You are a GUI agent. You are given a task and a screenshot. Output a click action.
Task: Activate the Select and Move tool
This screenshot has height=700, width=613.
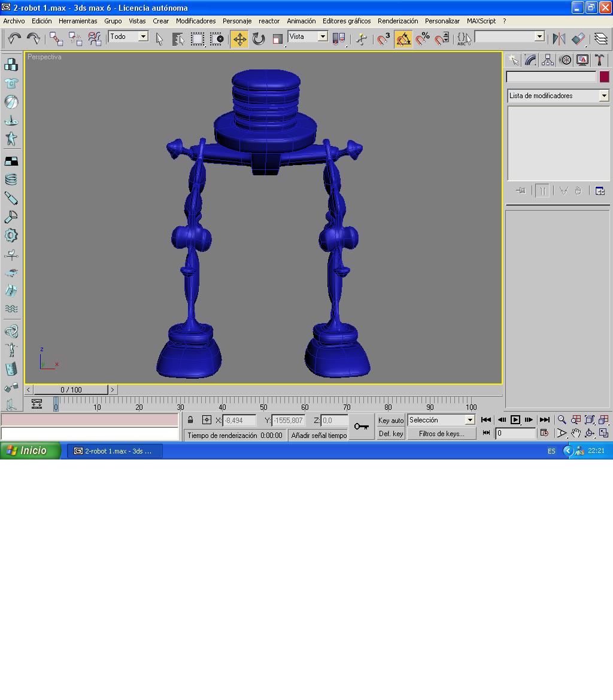point(239,39)
